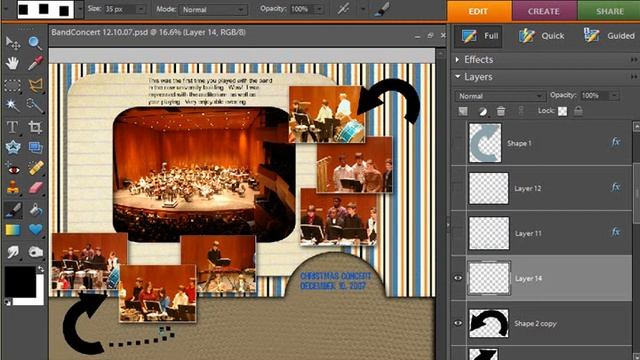Swap foreground and background colors
The image size is (640, 360).
point(40,269)
